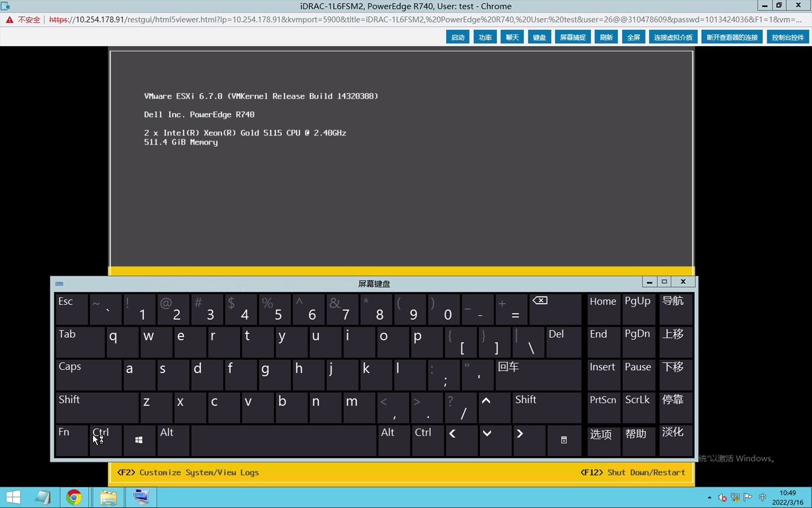Image resolution: width=812 pixels, height=508 pixels.
Task: Click the right arrow key
Action: 529,440
